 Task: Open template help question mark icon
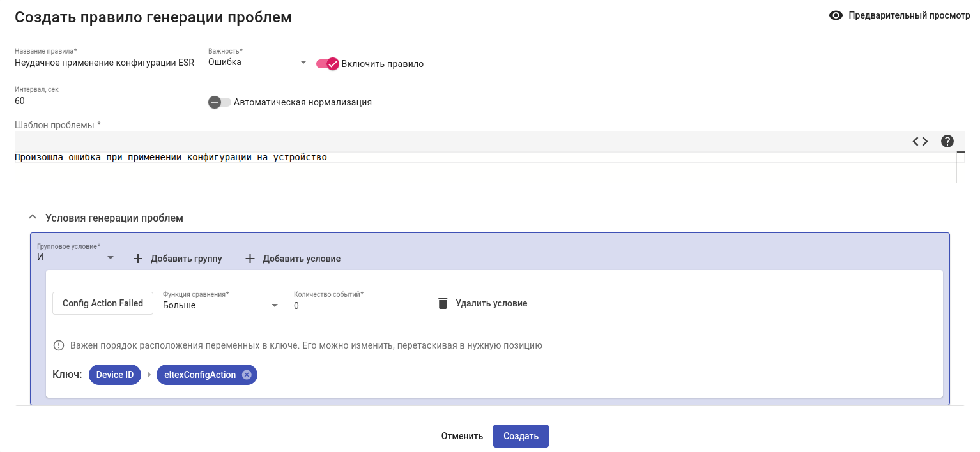point(947,142)
